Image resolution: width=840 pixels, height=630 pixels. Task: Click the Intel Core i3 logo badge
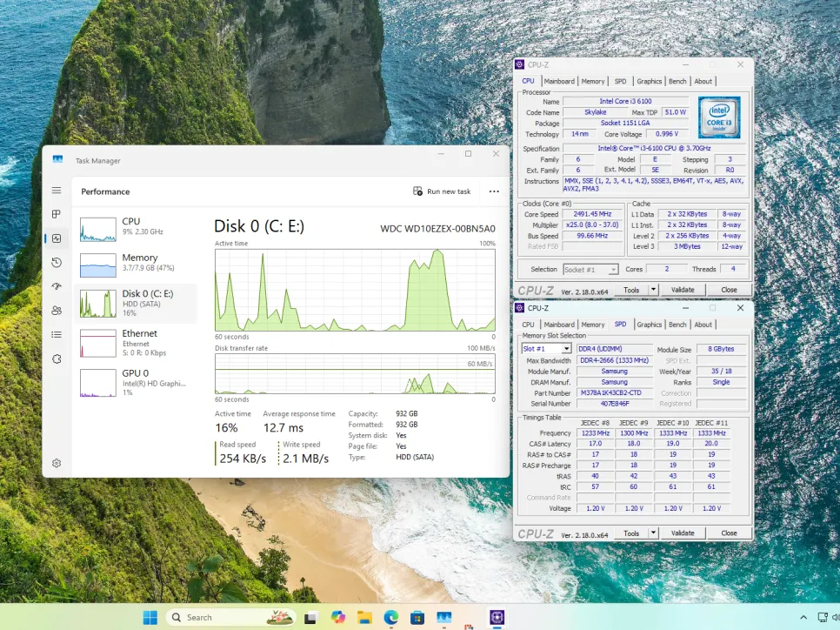(x=719, y=117)
